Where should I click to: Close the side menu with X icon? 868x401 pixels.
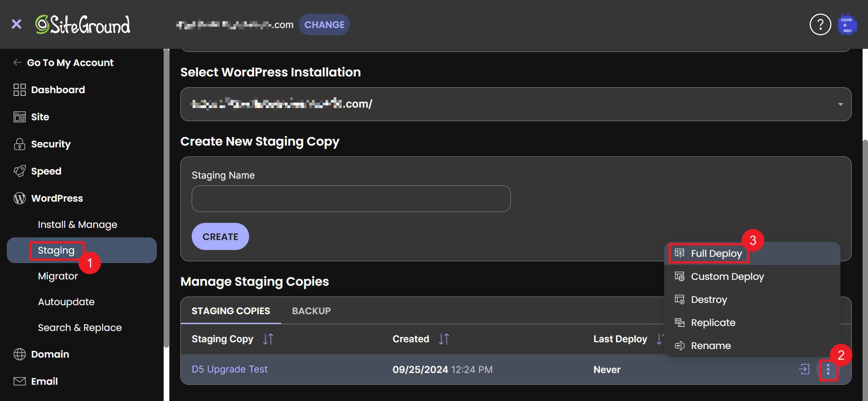(x=16, y=24)
